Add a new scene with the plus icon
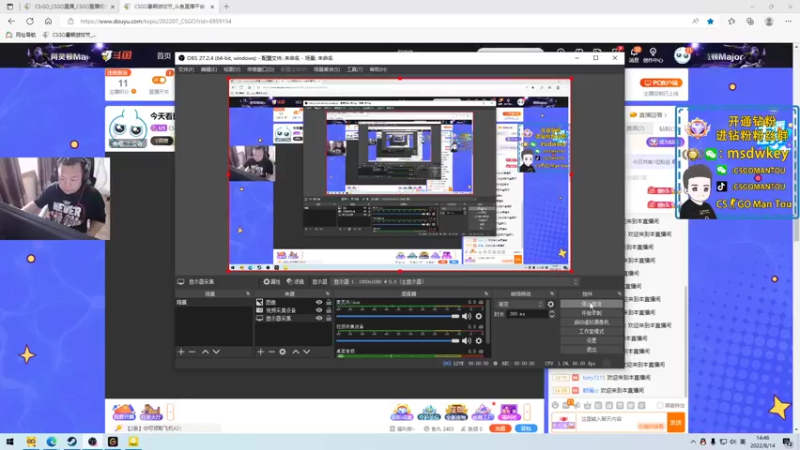 click(181, 352)
